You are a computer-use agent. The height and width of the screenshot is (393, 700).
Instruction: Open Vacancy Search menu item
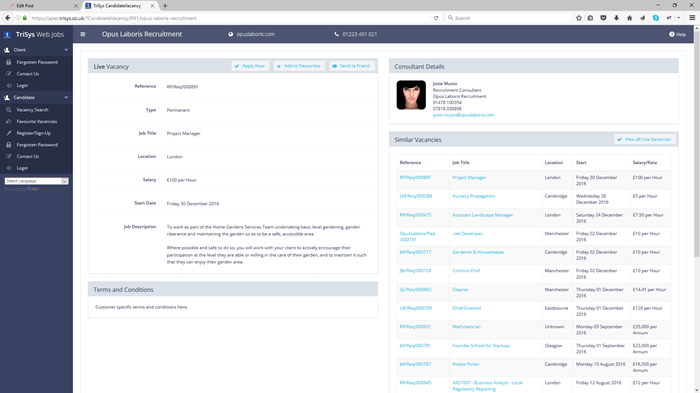(32, 109)
